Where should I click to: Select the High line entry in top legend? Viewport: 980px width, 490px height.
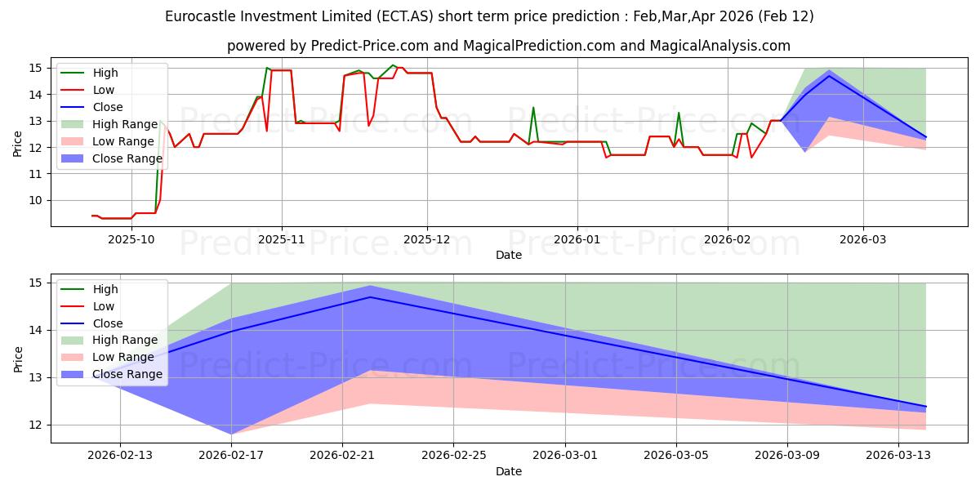104,73
